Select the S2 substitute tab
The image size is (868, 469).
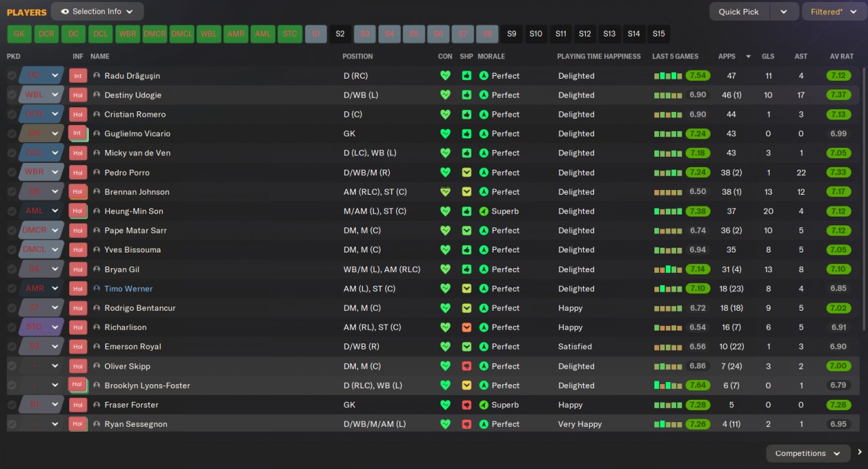point(340,34)
